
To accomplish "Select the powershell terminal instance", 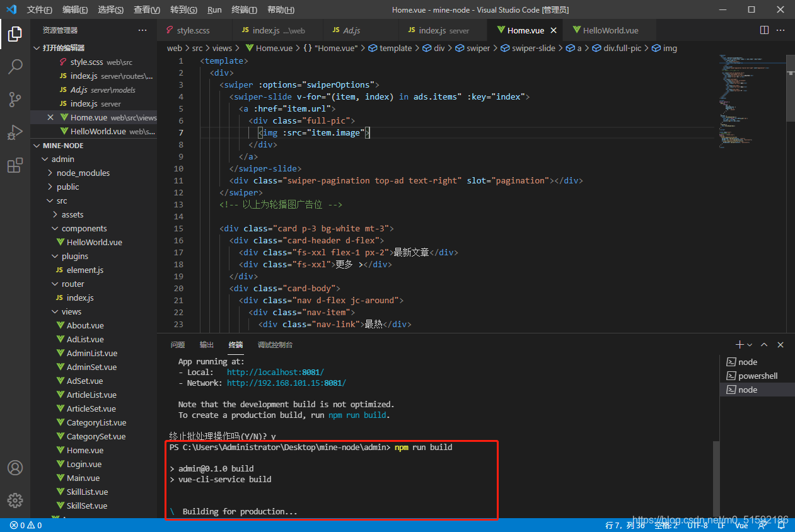I will point(757,376).
